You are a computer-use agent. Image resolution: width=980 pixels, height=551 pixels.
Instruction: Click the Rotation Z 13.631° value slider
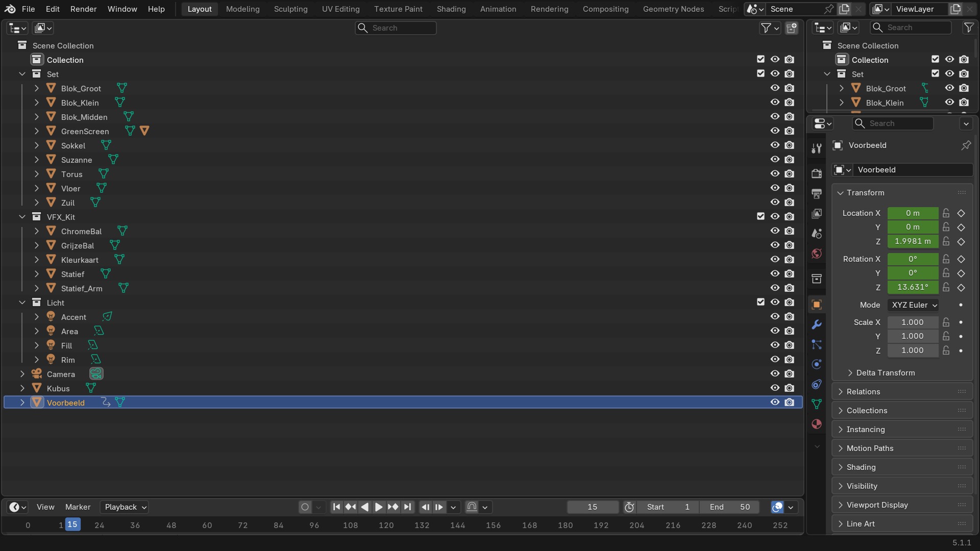(x=913, y=287)
